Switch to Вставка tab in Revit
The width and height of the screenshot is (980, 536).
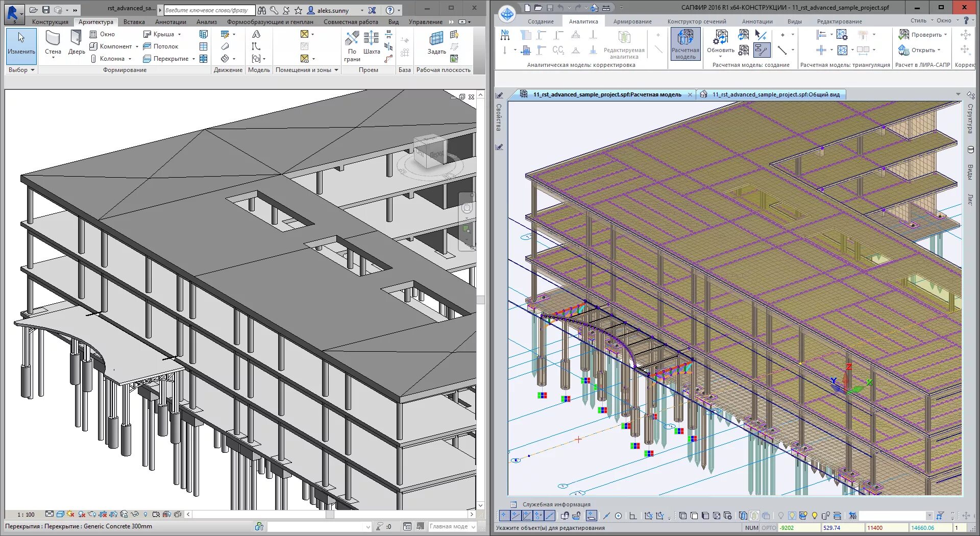click(x=134, y=22)
